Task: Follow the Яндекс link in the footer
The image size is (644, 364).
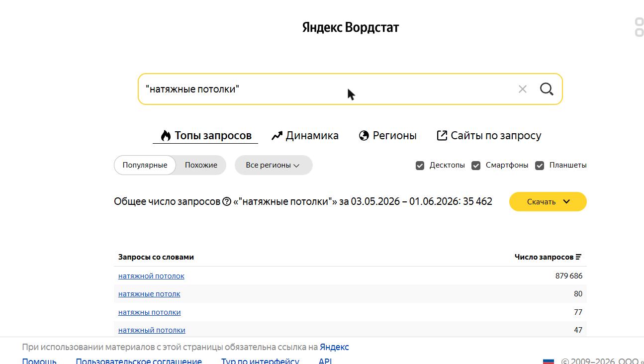Action: coord(334,347)
